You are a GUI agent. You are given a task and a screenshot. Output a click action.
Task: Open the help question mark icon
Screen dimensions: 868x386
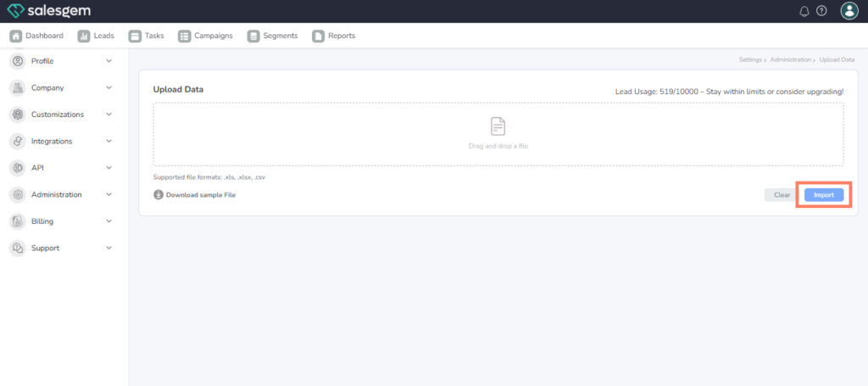821,11
